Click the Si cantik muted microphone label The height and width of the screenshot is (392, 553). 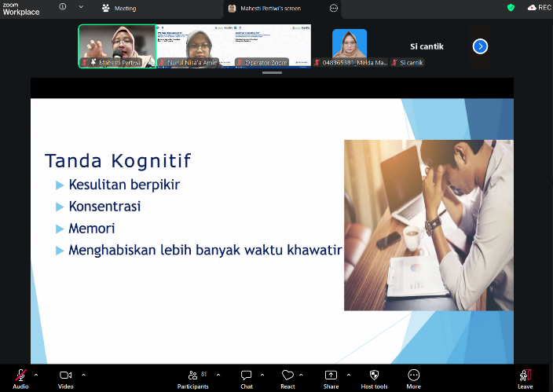[x=408, y=63]
